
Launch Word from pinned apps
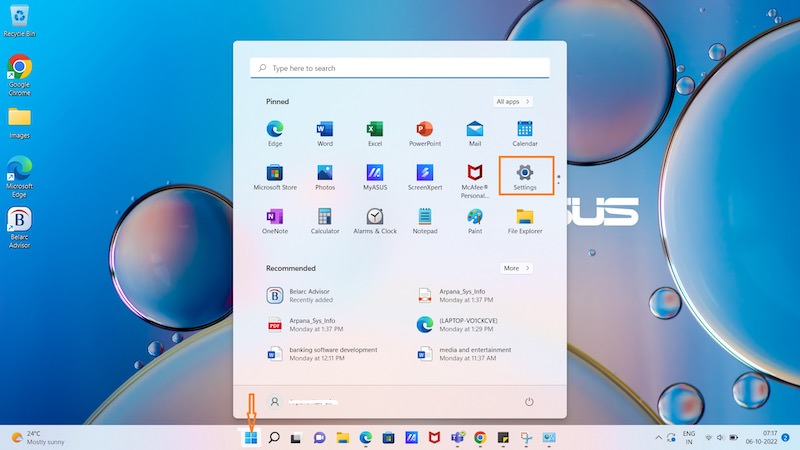[324, 134]
